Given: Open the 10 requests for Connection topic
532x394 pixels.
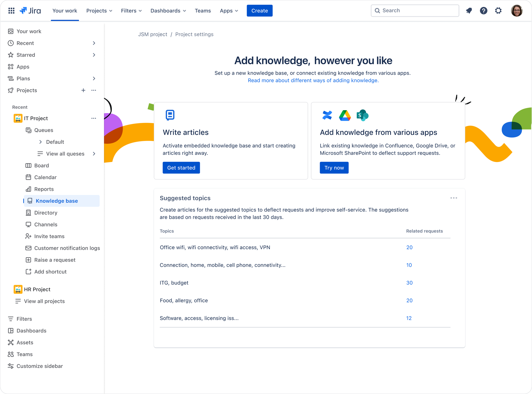Looking at the screenshot, I should click(x=409, y=265).
